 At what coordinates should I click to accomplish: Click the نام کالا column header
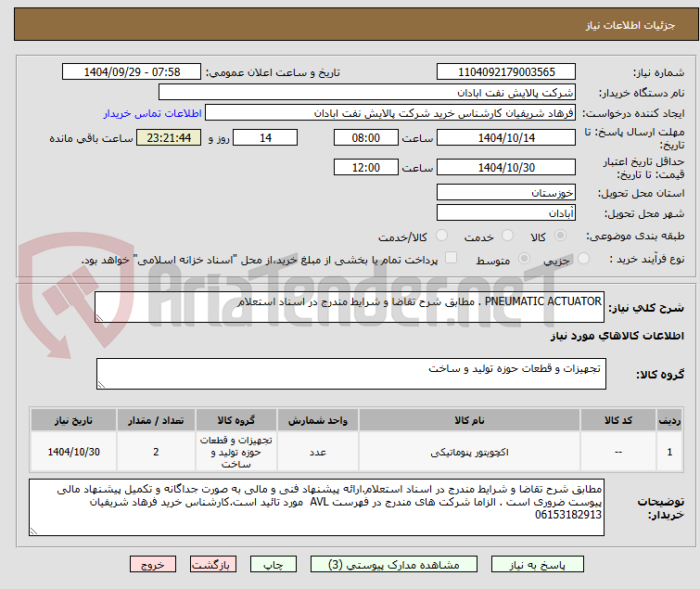pos(469,420)
